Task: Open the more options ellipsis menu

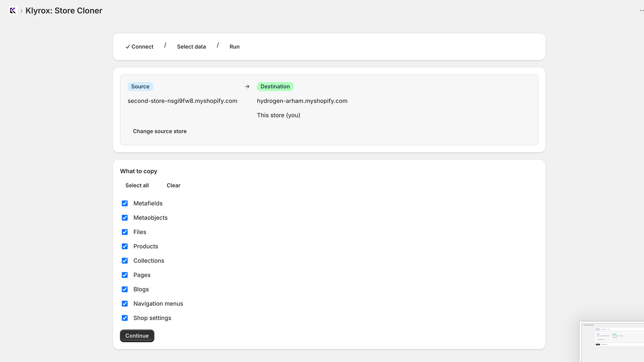Action: [642, 11]
